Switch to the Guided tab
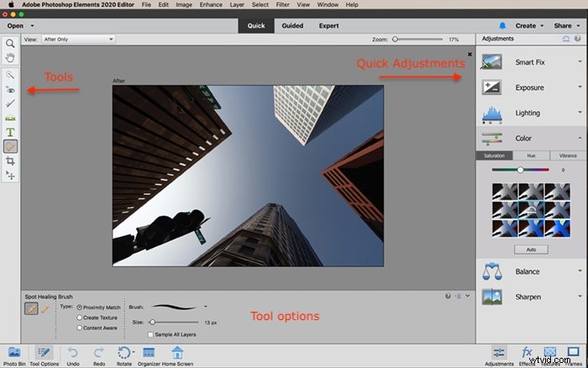This screenshot has width=588, height=368. (292, 26)
